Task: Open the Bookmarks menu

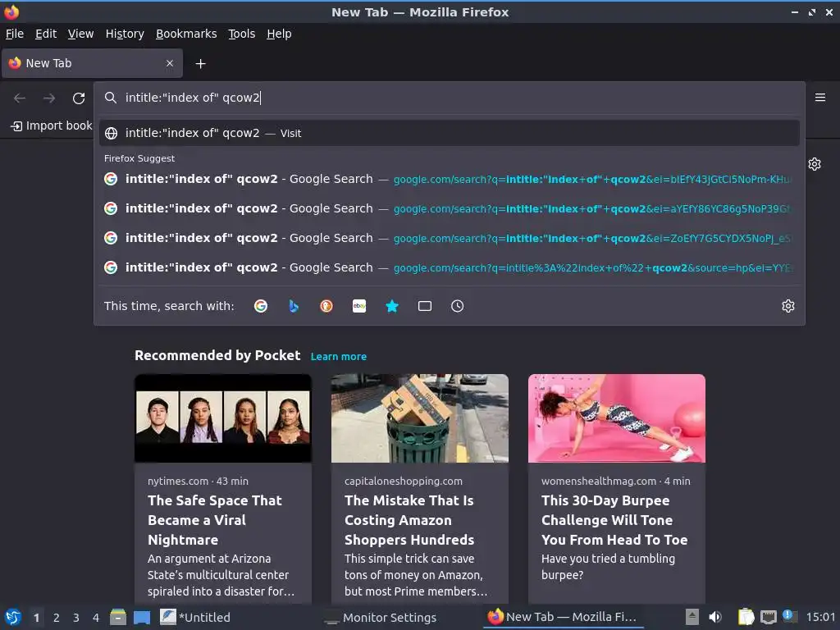Action: coord(186,34)
